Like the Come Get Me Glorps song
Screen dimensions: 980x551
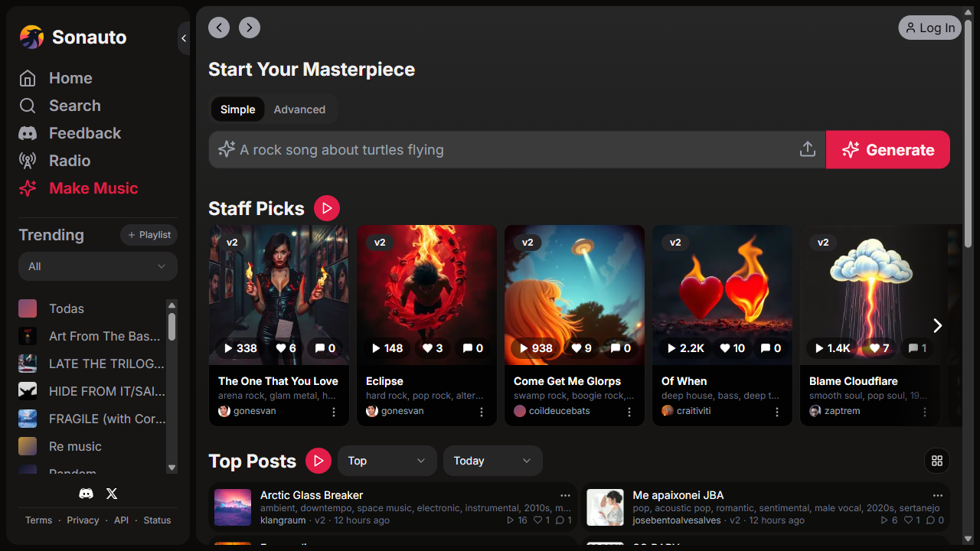coord(582,348)
